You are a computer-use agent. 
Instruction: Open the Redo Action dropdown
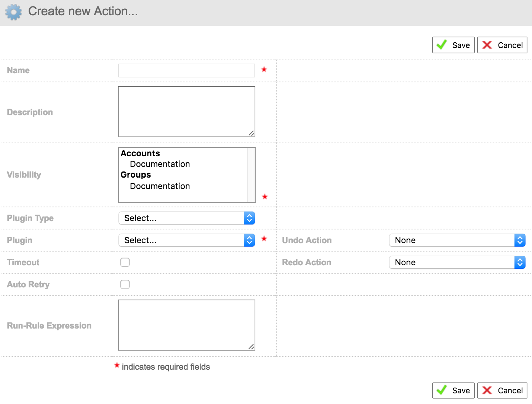point(457,262)
